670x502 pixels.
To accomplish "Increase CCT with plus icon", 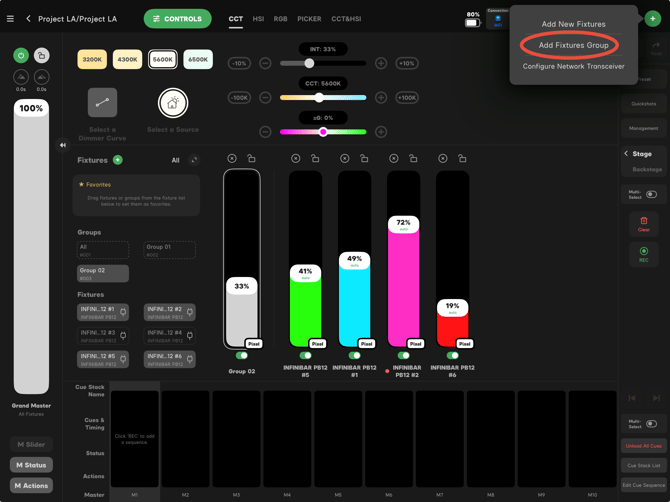I will (381, 98).
